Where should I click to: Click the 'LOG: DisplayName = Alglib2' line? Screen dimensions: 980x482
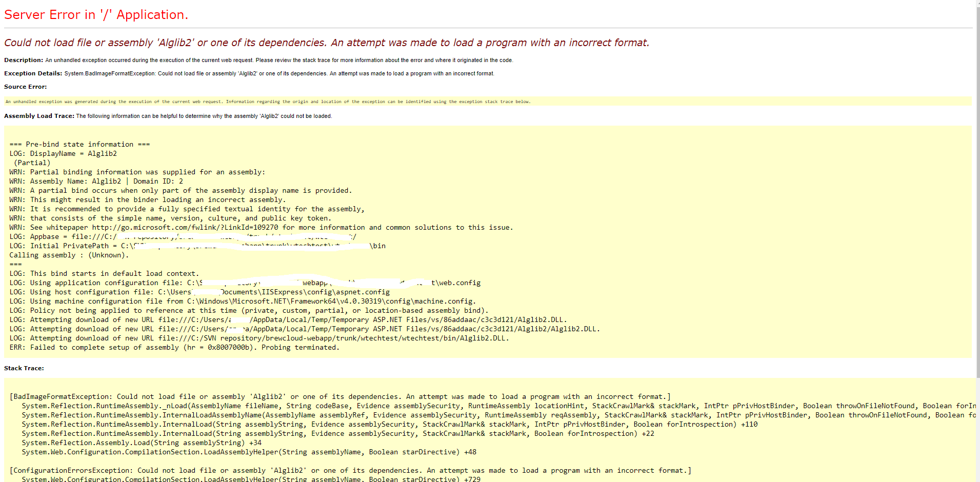(63, 153)
